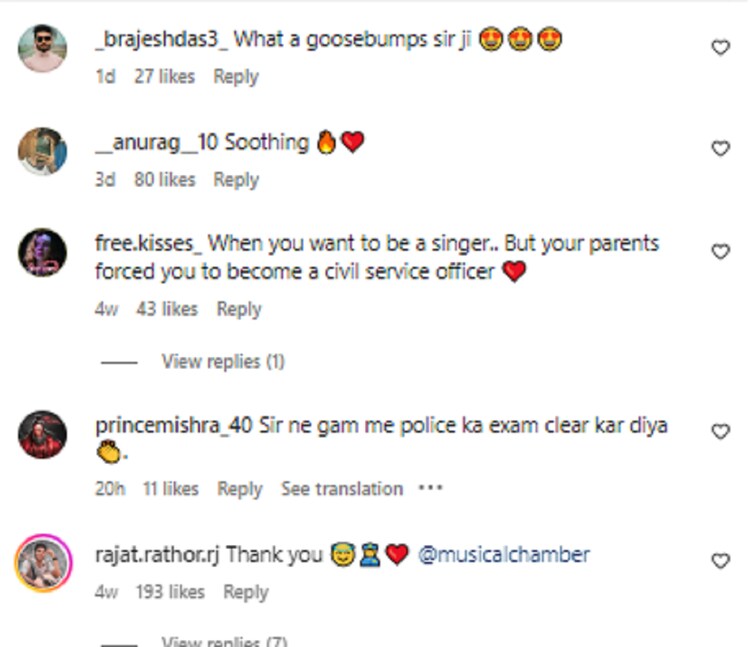Open the free.kisses_ username link
This screenshot has height=647, width=750.
click(x=148, y=243)
